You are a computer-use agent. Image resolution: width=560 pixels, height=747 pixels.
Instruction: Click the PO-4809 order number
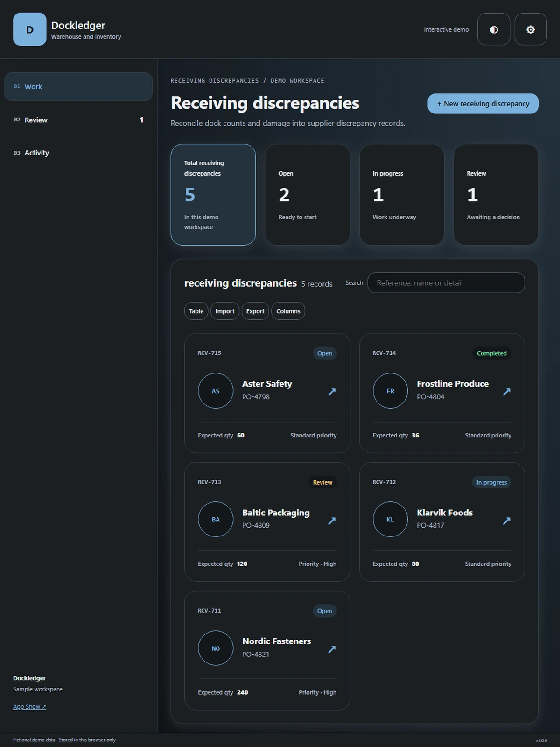click(x=256, y=525)
